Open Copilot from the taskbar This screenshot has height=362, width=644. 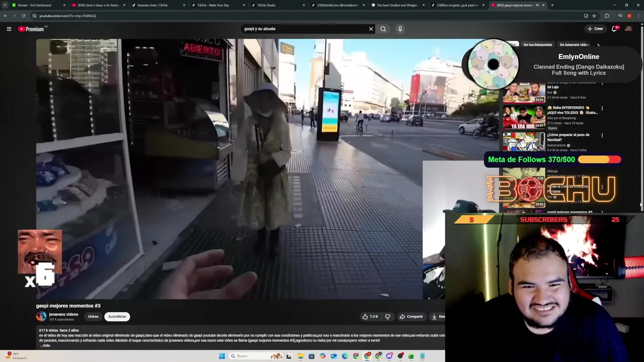coord(323,356)
